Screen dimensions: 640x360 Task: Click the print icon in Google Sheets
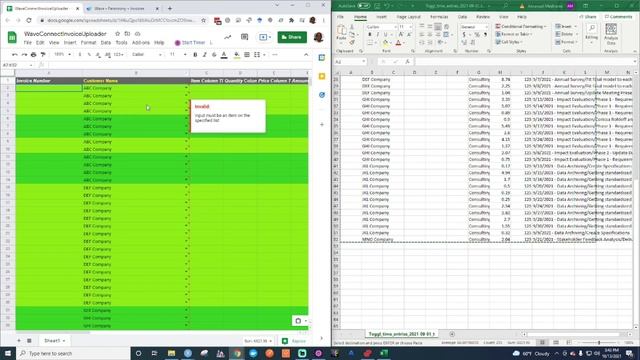[x=33, y=55]
